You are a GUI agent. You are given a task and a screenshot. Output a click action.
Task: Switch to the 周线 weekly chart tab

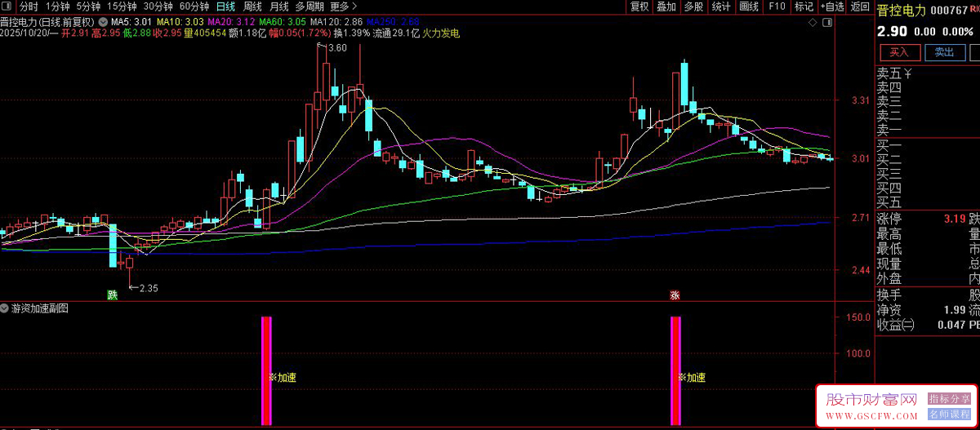252,7
